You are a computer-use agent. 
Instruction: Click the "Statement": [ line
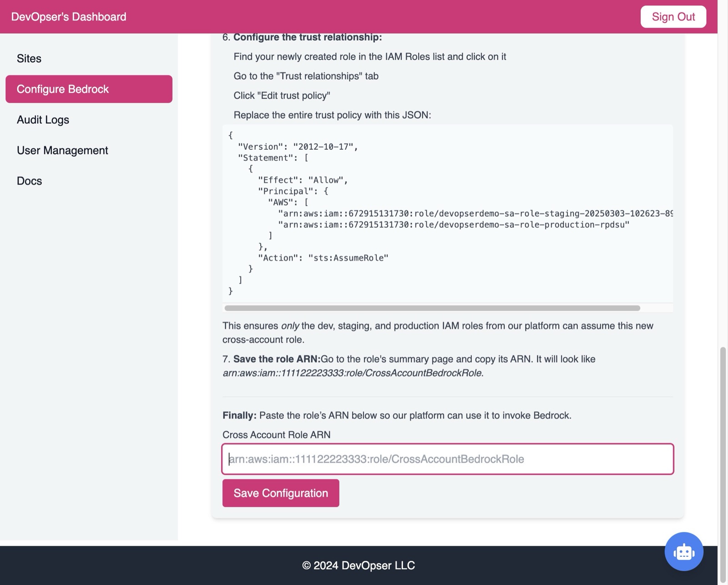(273, 158)
